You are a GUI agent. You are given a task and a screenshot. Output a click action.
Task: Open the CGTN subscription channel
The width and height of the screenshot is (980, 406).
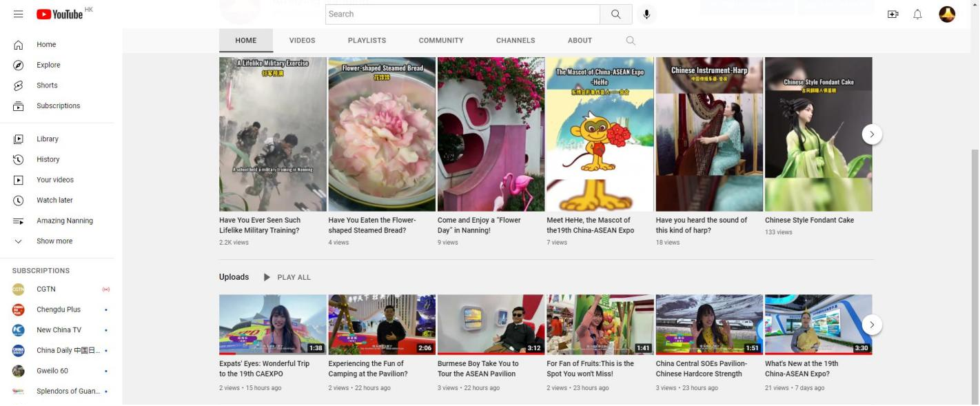[x=45, y=290]
